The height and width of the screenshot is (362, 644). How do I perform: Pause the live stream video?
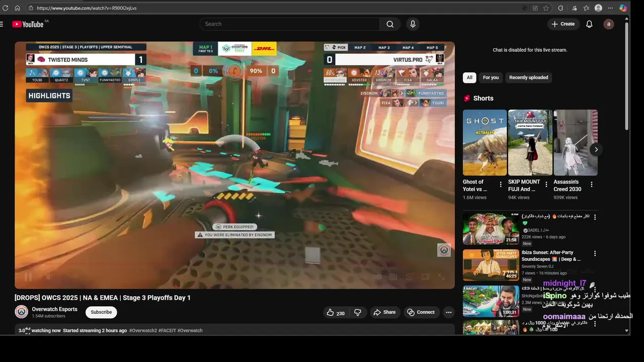(x=28, y=277)
